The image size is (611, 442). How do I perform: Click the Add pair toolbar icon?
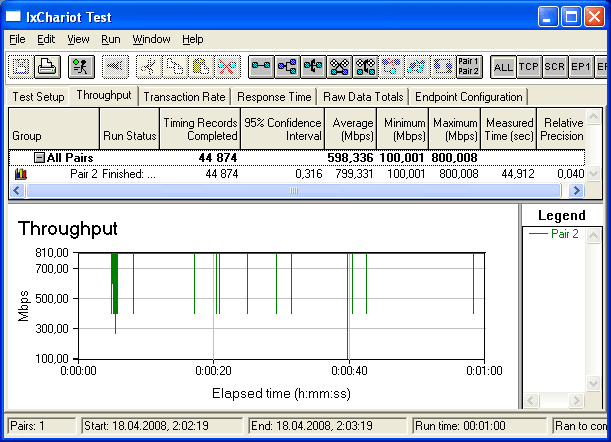(x=261, y=67)
